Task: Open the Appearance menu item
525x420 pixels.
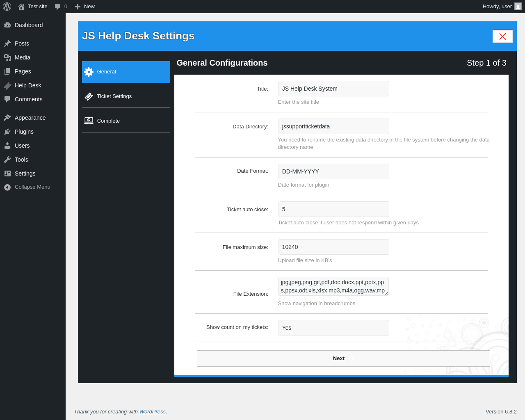Action: [33, 118]
